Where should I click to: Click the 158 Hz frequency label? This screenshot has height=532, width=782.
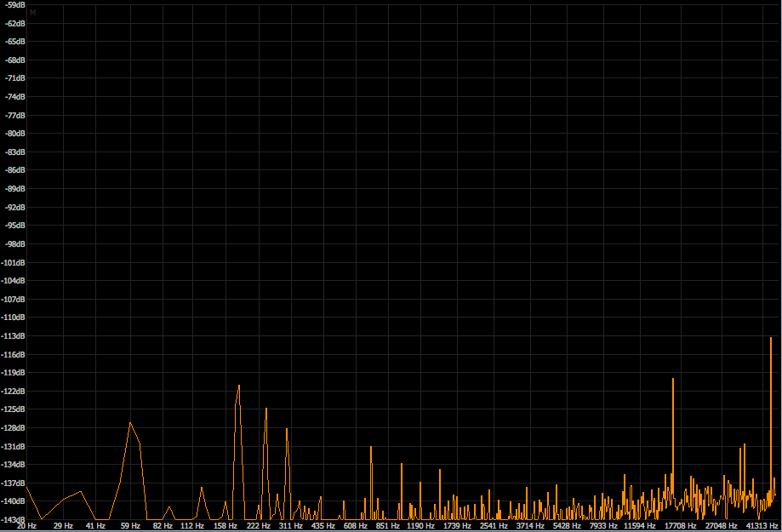[x=225, y=525]
